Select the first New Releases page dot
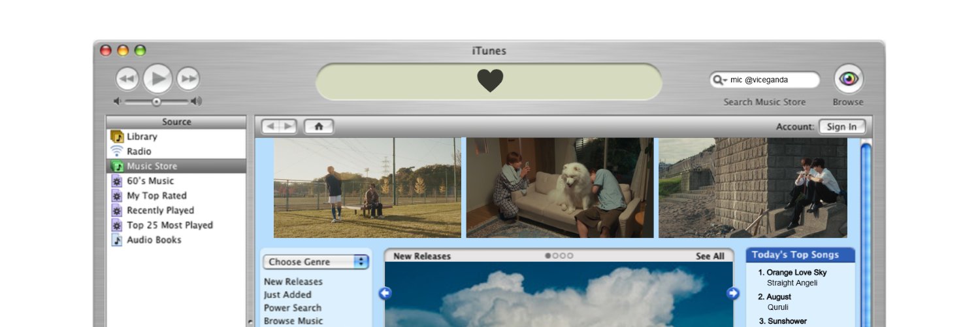Viewport: 980px width, 327px height. coord(548,256)
